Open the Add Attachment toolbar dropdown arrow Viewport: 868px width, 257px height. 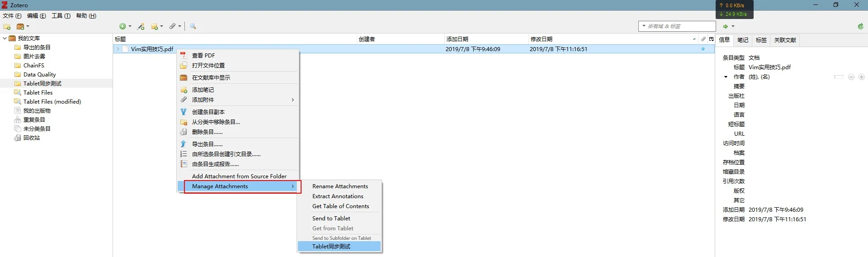tap(180, 27)
